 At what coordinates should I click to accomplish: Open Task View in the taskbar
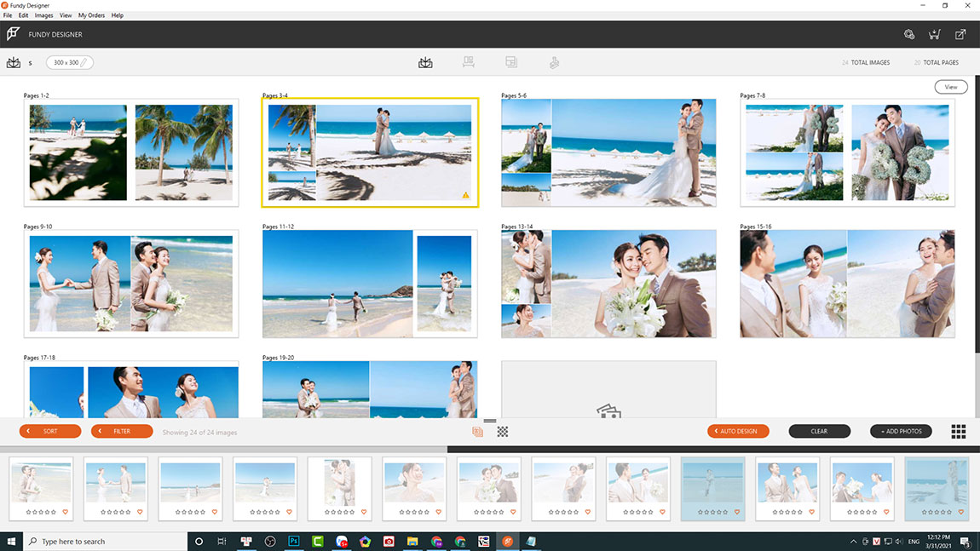(222, 541)
